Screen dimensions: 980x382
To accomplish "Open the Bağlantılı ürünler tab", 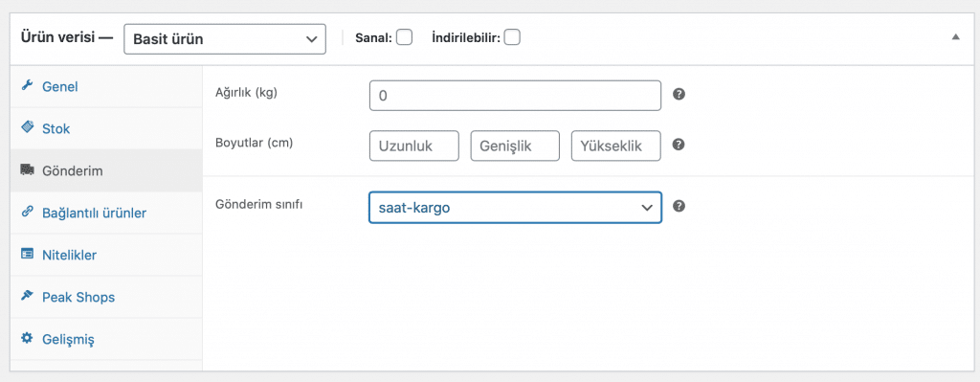I will click(105, 213).
